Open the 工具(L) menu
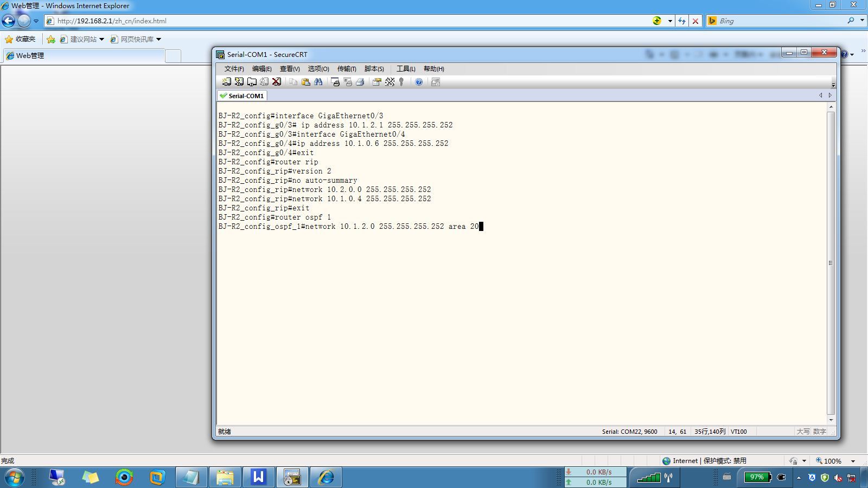 [x=406, y=69]
